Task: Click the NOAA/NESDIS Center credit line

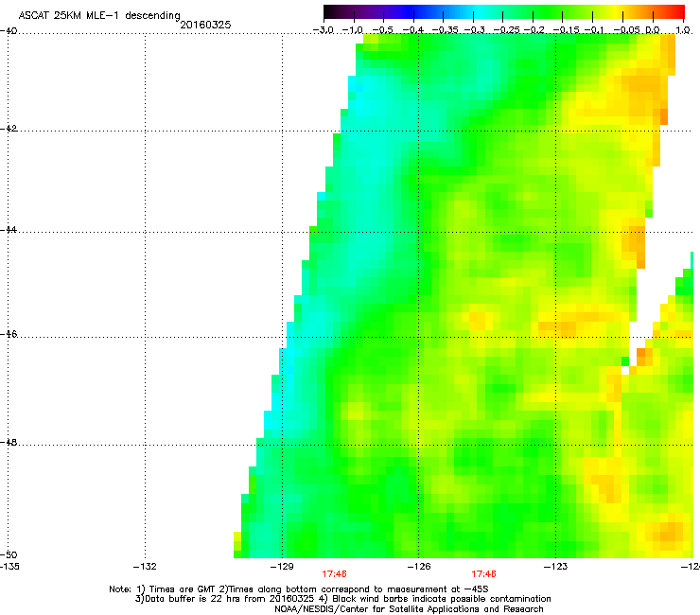Action: pos(409,609)
